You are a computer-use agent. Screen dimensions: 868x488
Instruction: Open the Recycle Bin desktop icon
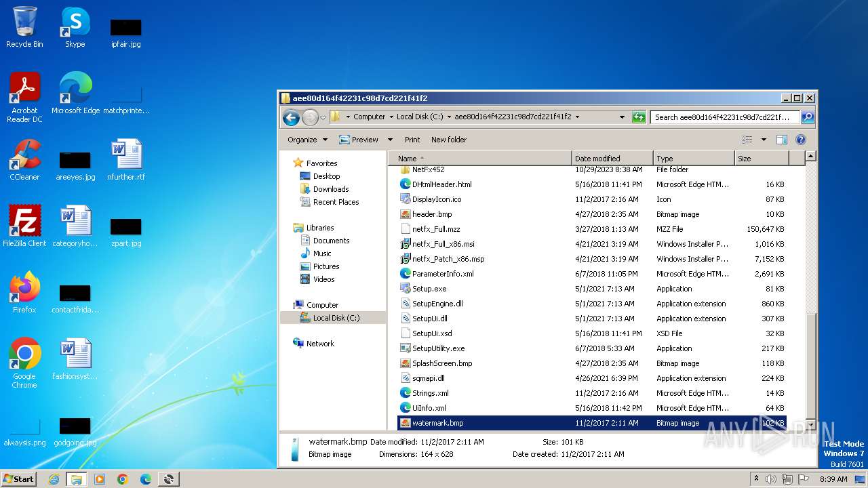[24, 28]
